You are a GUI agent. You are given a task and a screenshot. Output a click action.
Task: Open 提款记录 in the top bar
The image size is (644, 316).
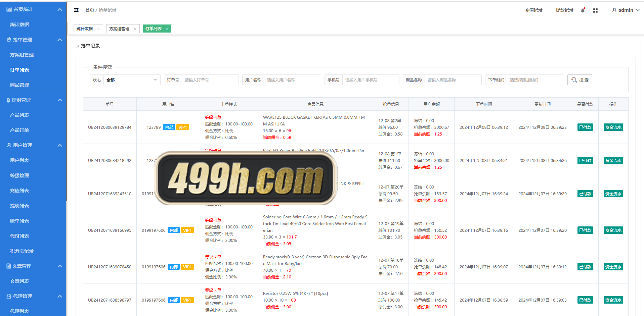[564, 10]
